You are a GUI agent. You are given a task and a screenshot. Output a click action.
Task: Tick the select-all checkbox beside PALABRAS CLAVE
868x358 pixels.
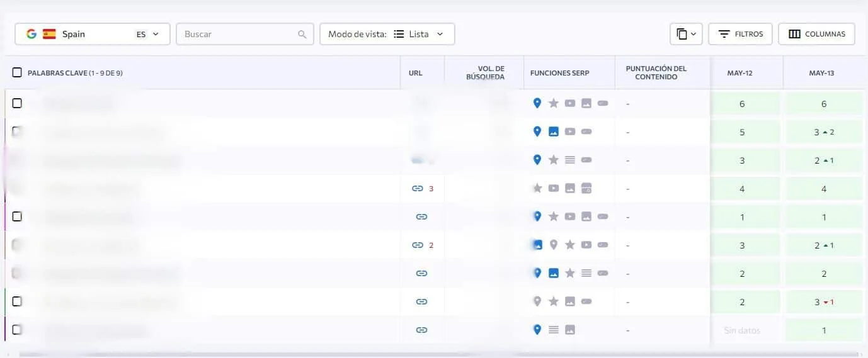coord(17,73)
